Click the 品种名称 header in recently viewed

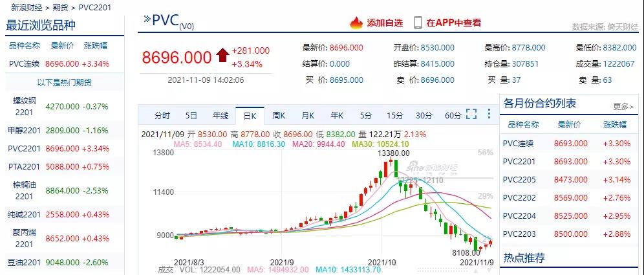point(25,46)
